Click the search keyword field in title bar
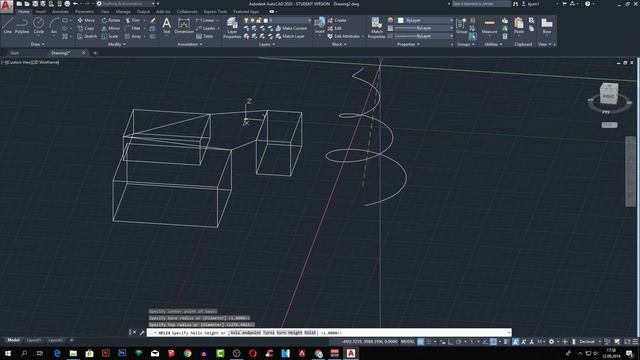 pos(481,4)
